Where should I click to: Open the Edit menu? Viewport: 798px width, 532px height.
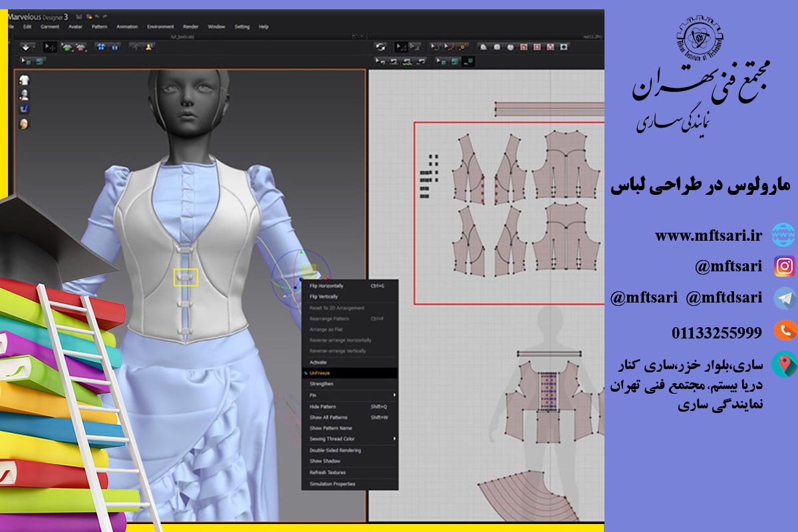coord(27,27)
